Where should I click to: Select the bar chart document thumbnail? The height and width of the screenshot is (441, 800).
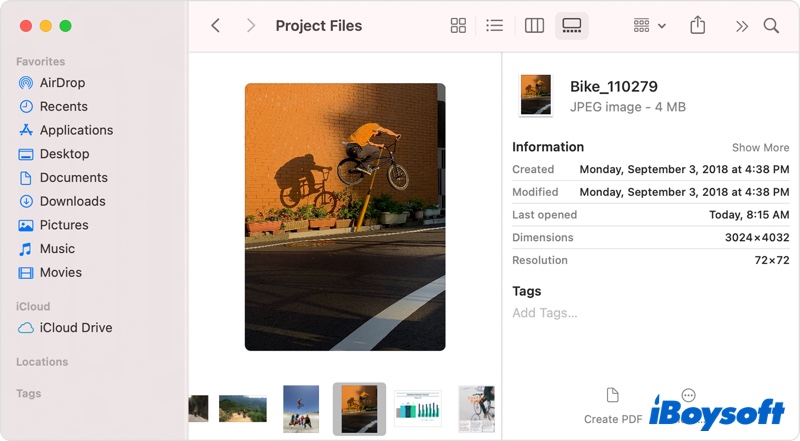coord(417,408)
